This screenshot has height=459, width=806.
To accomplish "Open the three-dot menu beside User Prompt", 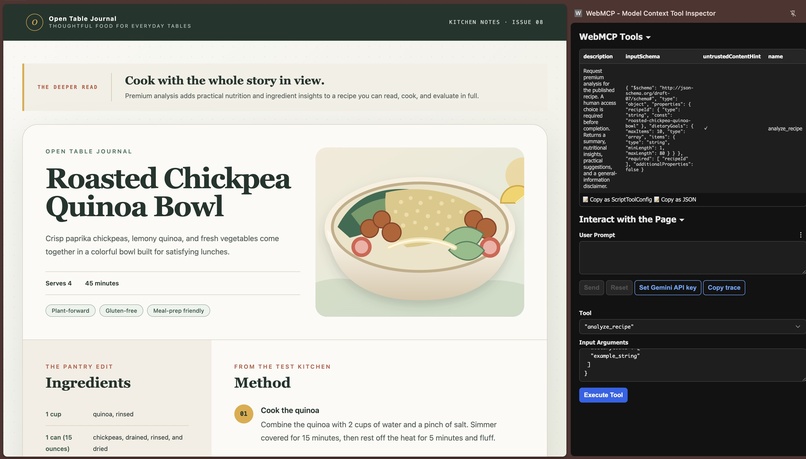I will [x=800, y=235].
